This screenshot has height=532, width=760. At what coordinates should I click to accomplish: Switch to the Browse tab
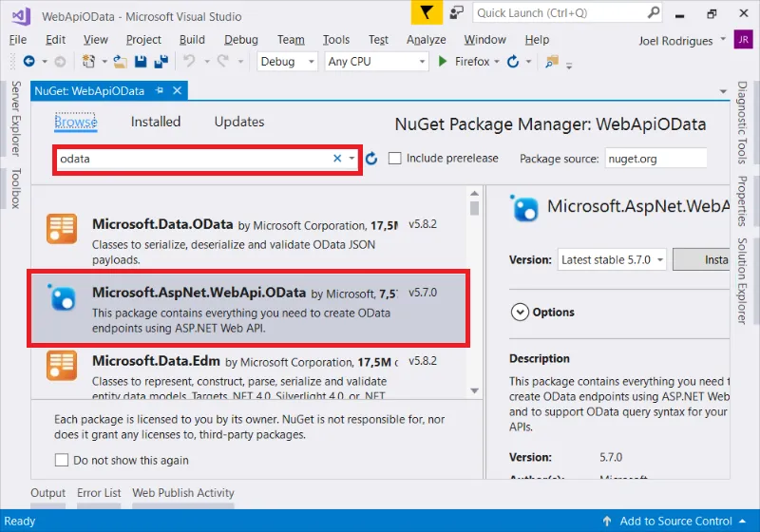tap(76, 122)
